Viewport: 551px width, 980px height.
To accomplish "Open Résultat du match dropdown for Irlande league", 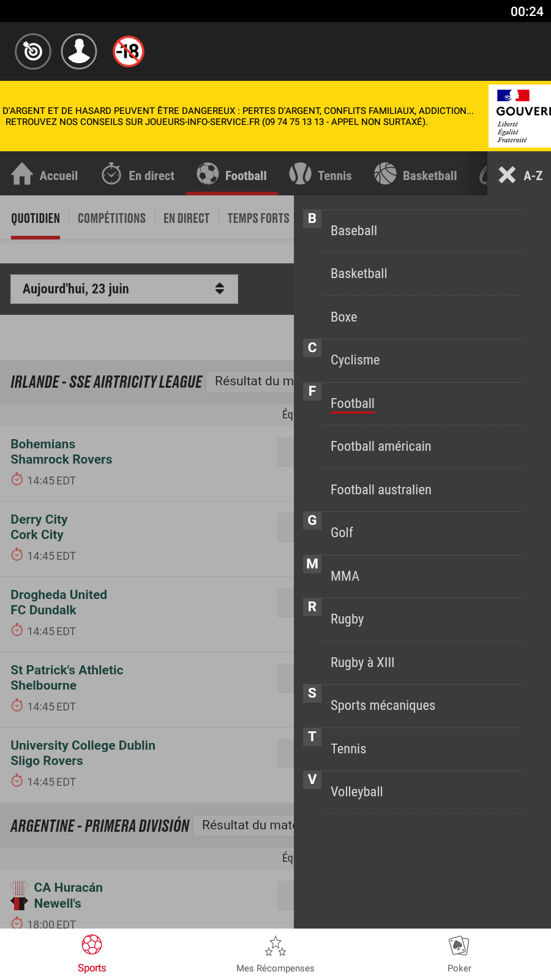I will pyautogui.click(x=251, y=382).
